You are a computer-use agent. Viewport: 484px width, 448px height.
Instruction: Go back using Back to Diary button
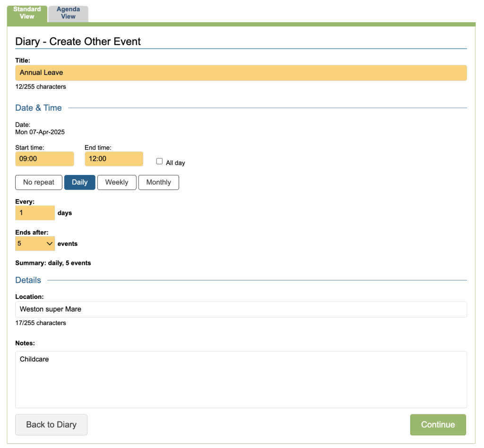51,425
